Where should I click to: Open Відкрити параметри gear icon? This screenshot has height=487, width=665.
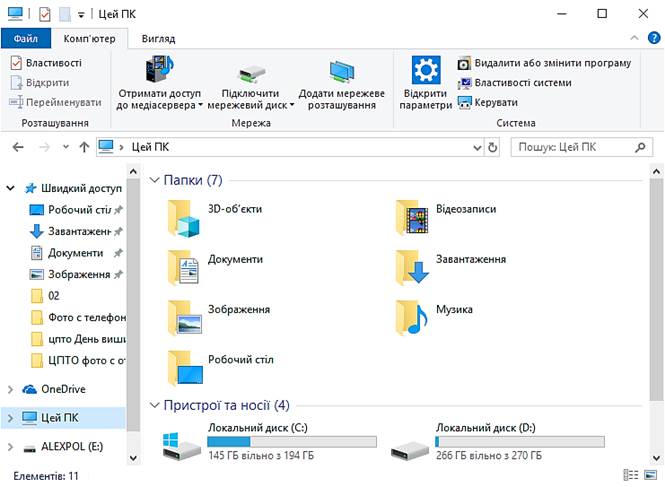pyautogui.click(x=426, y=70)
